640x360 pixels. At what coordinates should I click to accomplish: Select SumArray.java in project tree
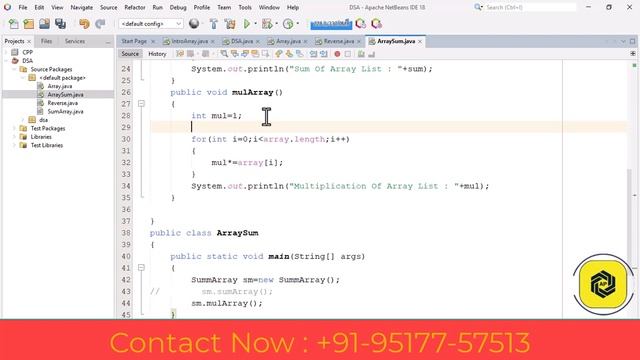coord(65,111)
